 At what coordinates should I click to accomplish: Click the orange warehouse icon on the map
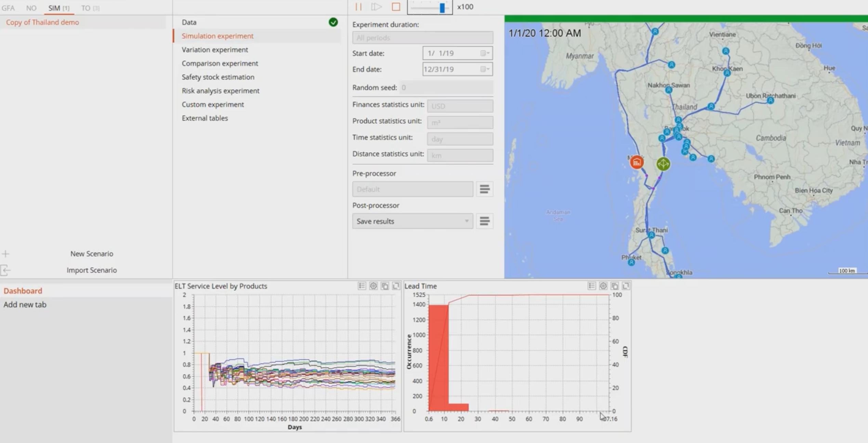636,162
